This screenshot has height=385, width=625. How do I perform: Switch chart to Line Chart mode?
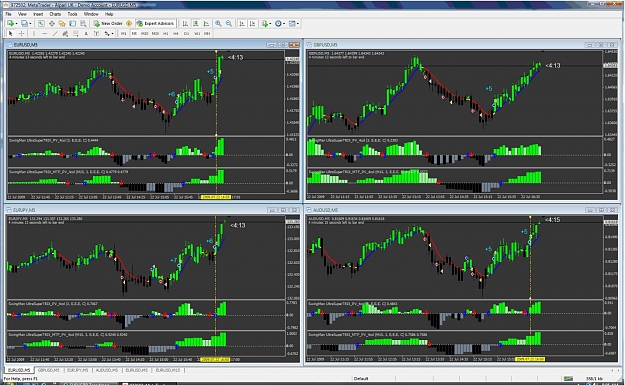[206, 24]
